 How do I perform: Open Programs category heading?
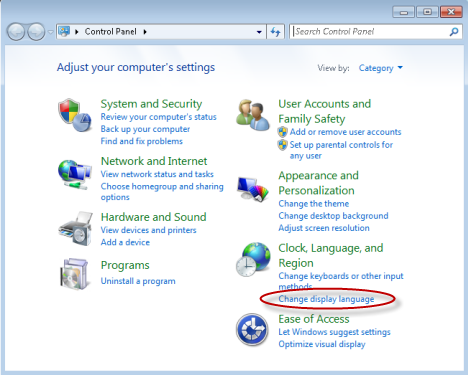(125, 265)
